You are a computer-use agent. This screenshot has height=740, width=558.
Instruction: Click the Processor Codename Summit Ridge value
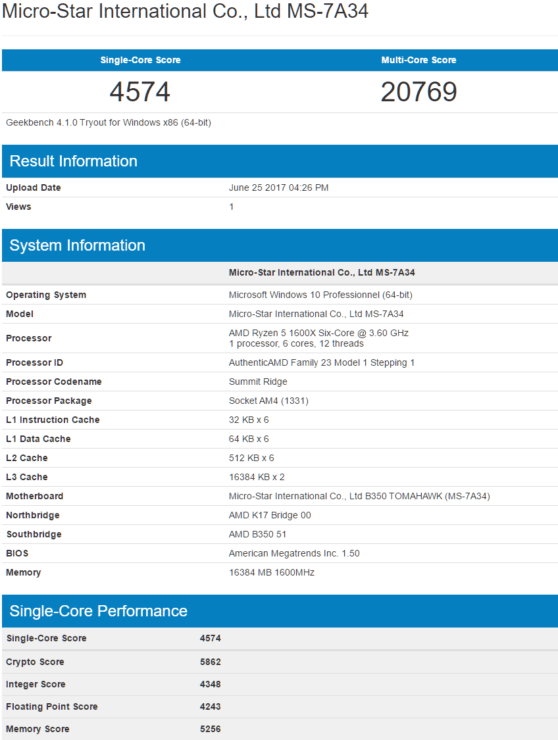tap(258, 381)
